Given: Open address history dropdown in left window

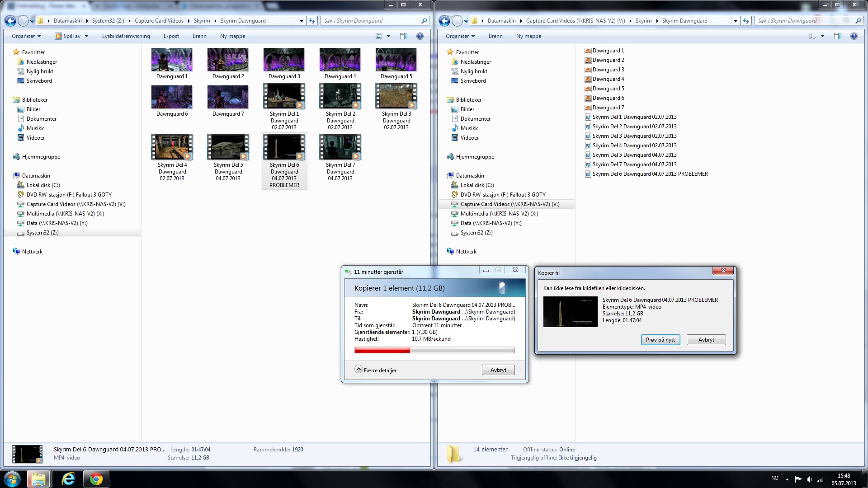Looking at the screenshot, I should (x=302, y=21).
